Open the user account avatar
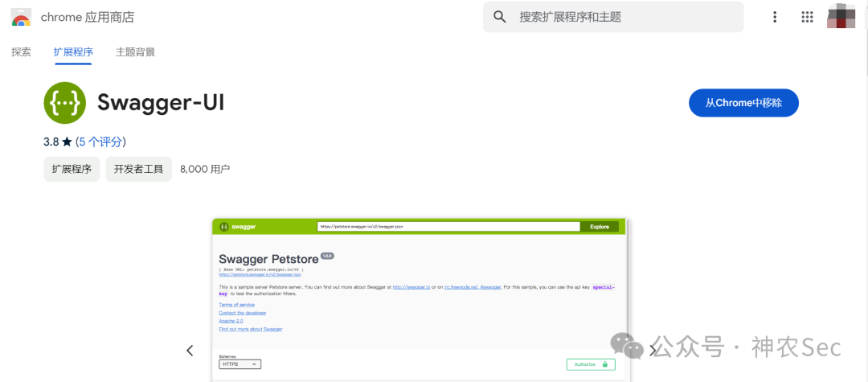Image resolution: width=868 pixels, height=382 pixels. tap(841, 16)
